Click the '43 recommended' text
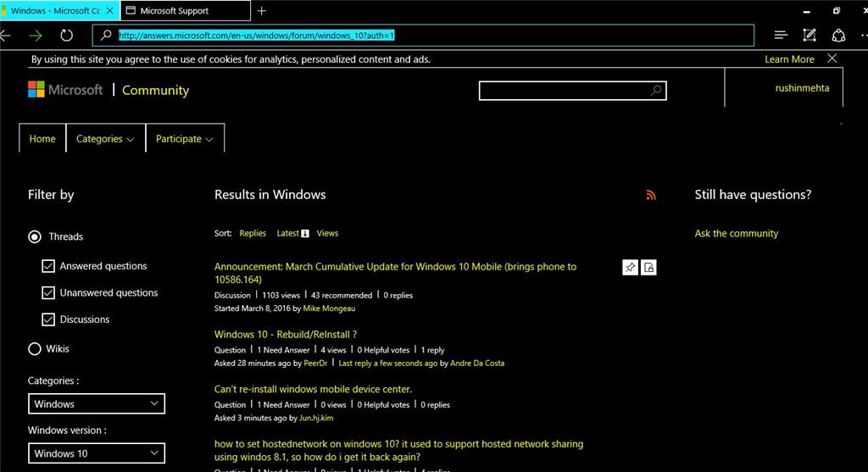Image resolution: width=868 pixels, height=472 pixels. pyautogui.click(x=342, y=295)
